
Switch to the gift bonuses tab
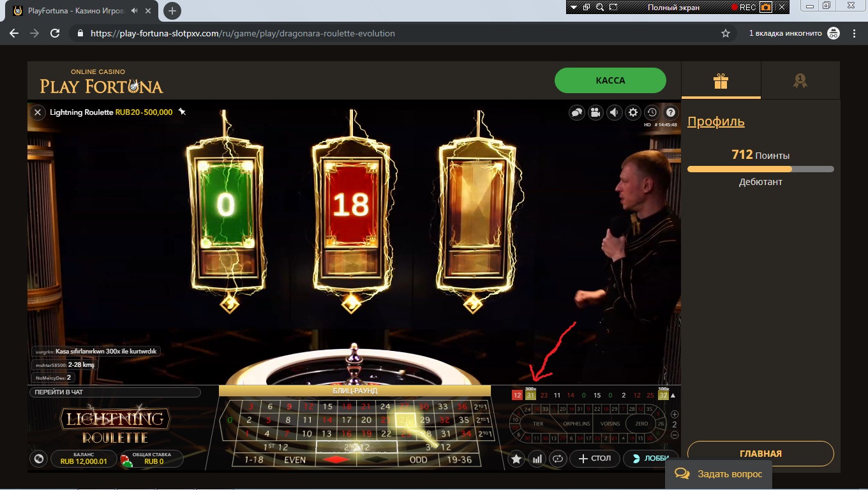click(x=721, y=80)
